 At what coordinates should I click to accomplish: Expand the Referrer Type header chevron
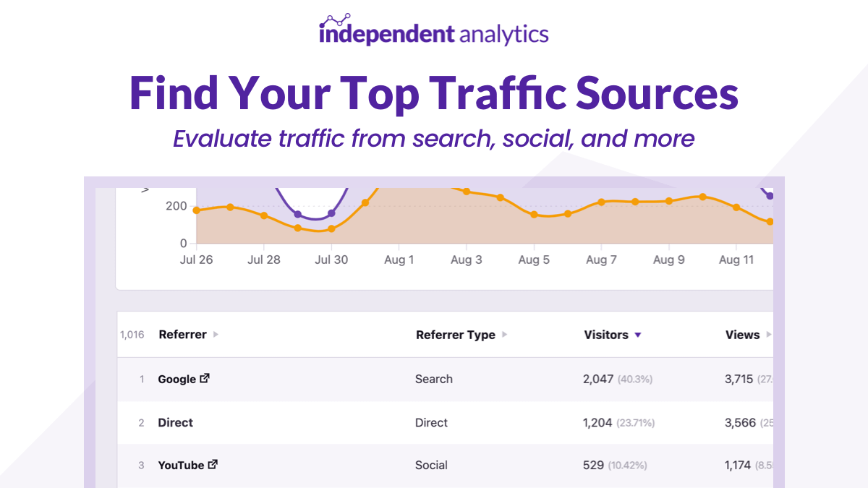click(x=503, y=335)
